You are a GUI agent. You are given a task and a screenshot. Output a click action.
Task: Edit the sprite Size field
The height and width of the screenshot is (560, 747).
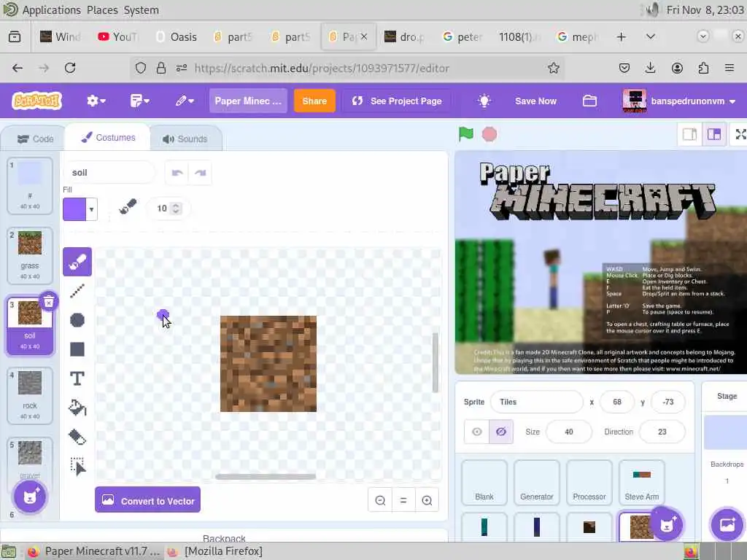pyautogui.click(x=569, y=432)
